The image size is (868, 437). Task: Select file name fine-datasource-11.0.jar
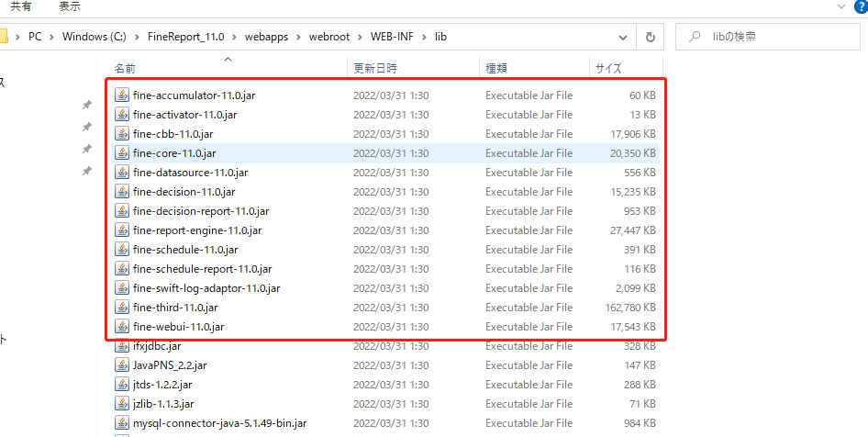click(x=191, y=173)
